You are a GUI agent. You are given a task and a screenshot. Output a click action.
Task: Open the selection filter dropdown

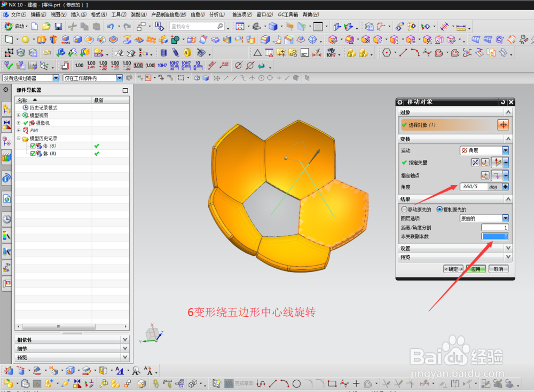56,78
